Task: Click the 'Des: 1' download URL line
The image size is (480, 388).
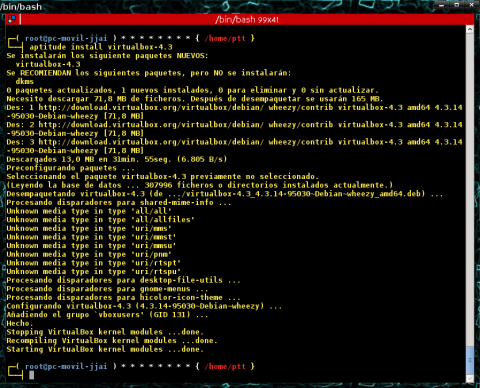Action: point(234,112)
